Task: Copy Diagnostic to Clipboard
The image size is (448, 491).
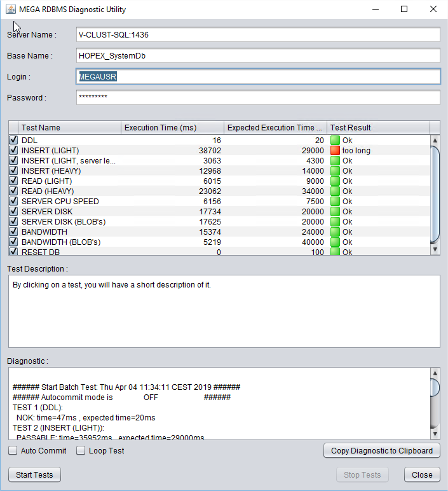Action: point(382,451)
